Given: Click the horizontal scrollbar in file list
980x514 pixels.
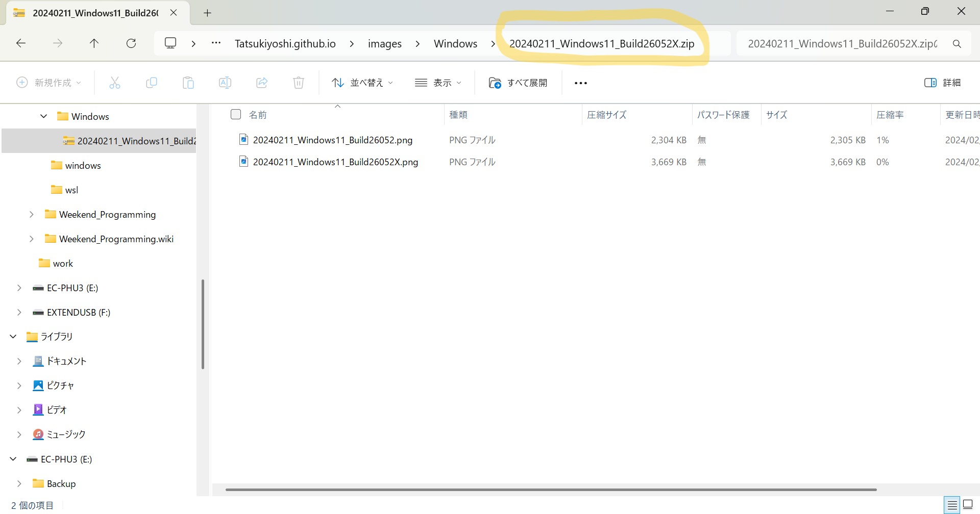Looking at the screenshot, I should (x=551, y=490).
